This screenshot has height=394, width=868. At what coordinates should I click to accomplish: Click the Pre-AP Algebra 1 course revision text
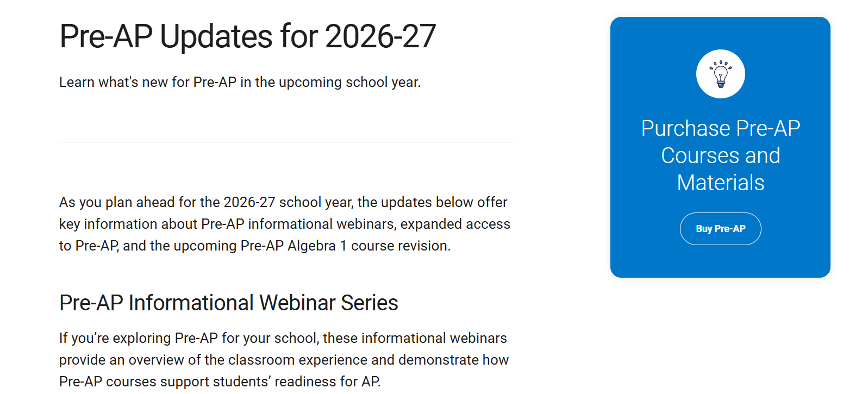pyautogui.click(x=345, y=246)
